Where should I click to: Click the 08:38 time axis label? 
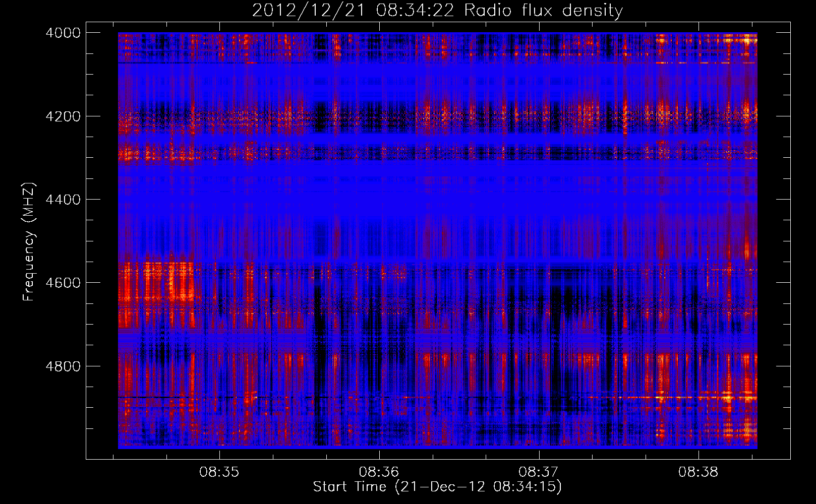point(698,472)
